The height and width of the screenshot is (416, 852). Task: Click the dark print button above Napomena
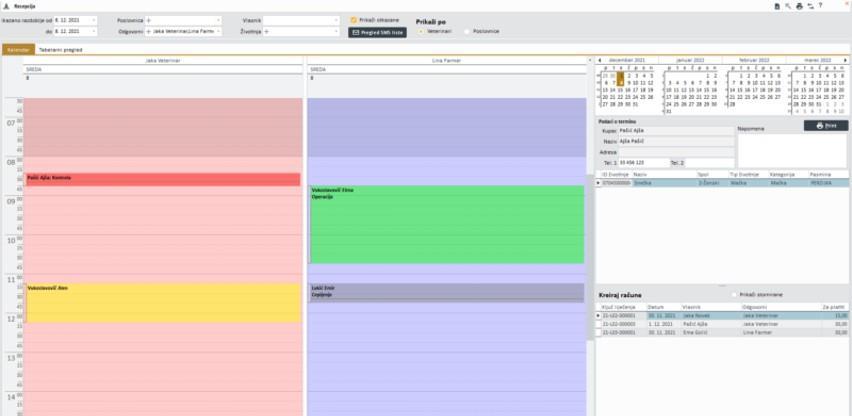coord(826,125)
